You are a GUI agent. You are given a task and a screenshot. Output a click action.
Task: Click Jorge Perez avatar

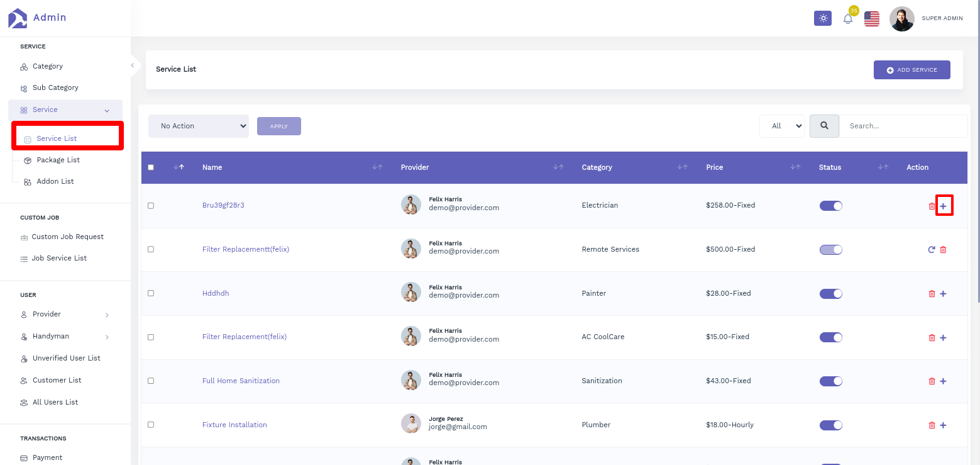click(411, 423)
